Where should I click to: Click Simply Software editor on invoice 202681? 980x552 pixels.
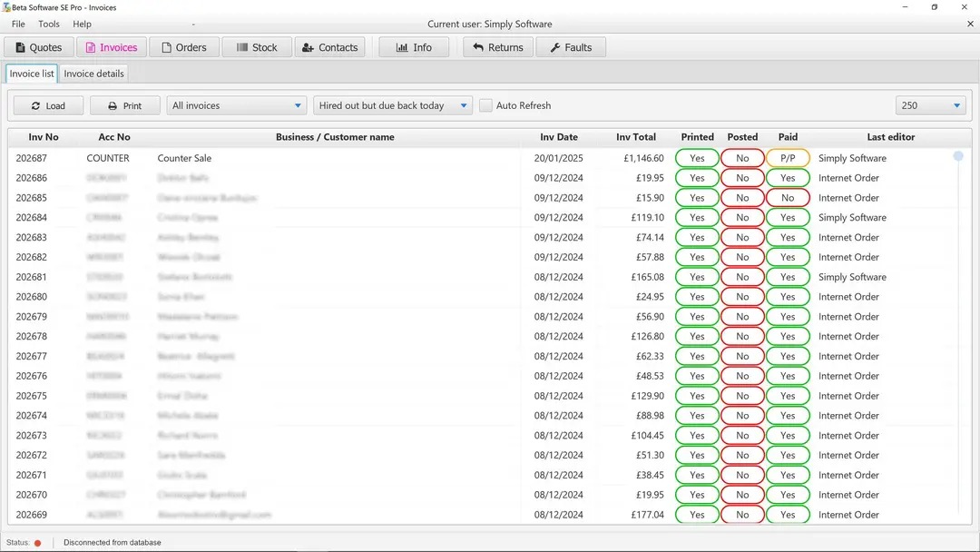[x=852, y=277]
